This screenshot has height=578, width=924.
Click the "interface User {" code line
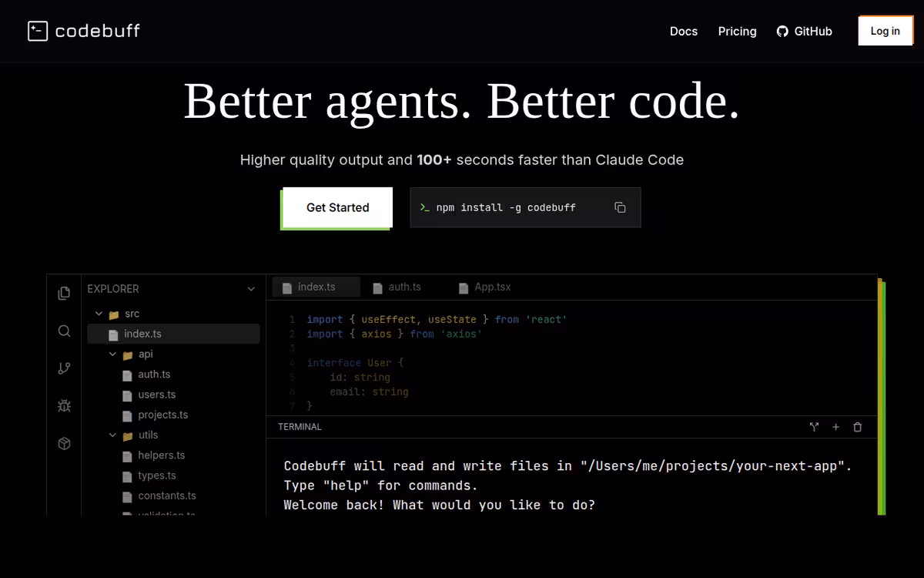(x=355, y=363)
